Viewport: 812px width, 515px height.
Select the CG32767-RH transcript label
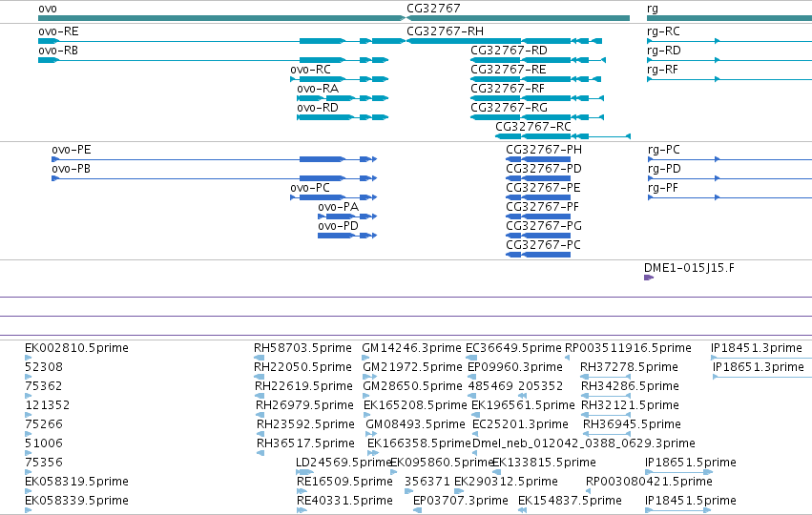446,31
